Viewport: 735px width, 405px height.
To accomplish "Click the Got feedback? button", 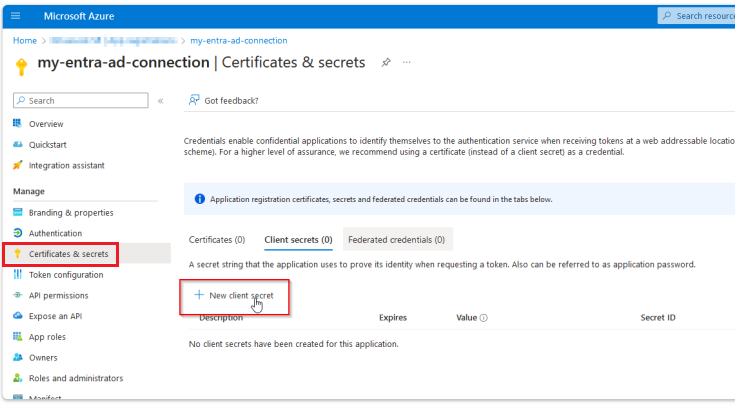I will [224, 100].
